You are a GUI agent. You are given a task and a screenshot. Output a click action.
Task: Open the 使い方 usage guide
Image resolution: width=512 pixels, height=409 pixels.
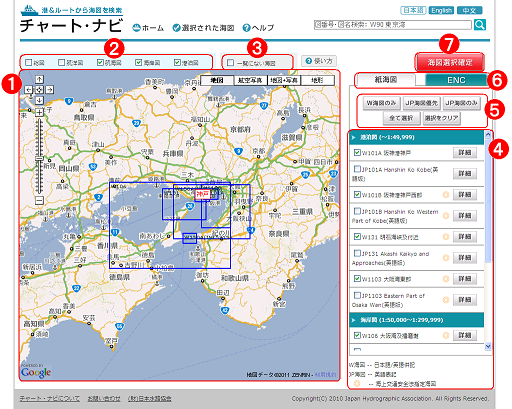[319, 61]
